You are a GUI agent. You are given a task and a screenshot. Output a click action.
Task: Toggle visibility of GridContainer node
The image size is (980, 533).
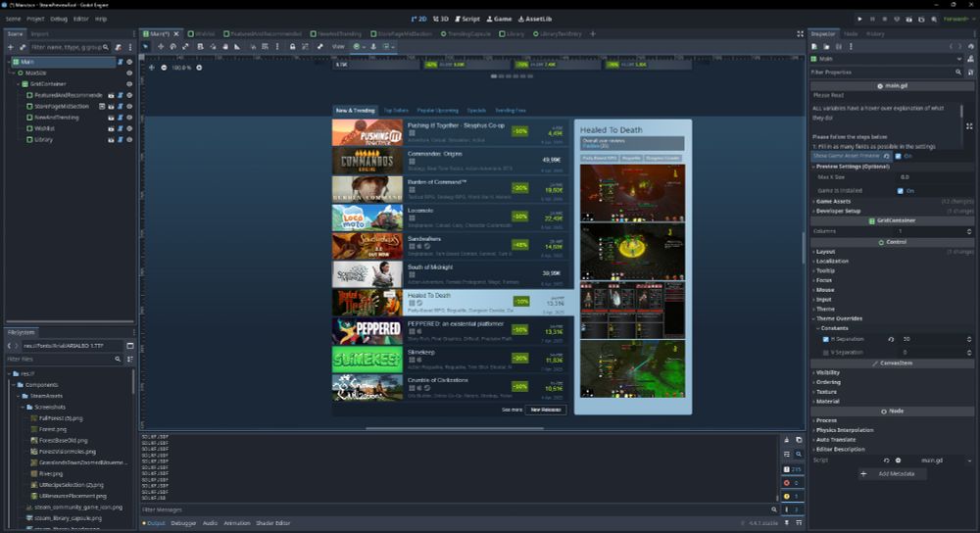coord(129,83)
